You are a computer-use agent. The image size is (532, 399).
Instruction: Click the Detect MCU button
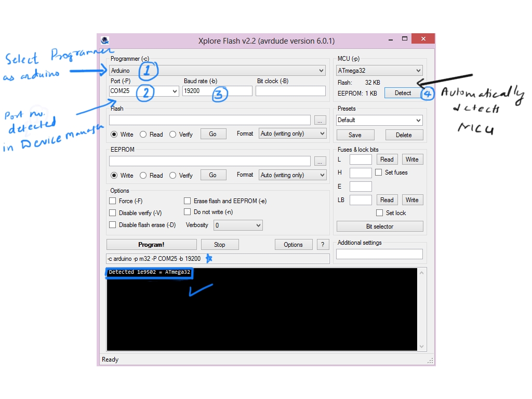pos(403,93)
